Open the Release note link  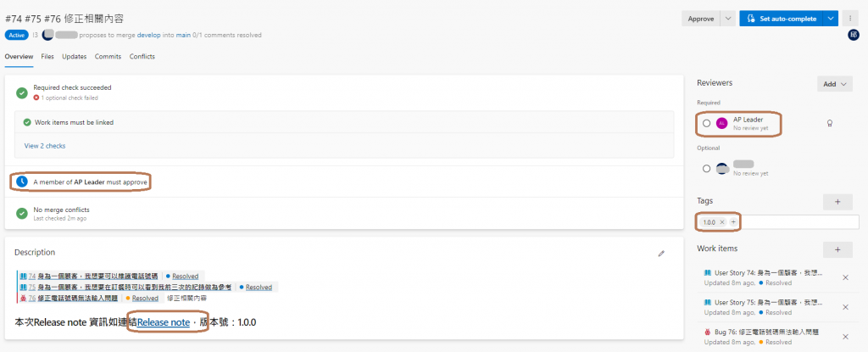click(x=164, y=322)
